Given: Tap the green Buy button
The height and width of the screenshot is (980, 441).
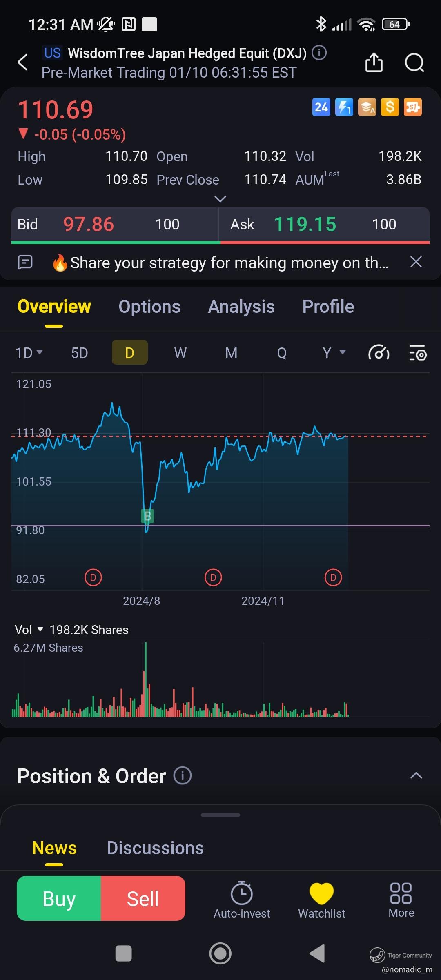Looking at the screenshot, I should pos(59,898).
